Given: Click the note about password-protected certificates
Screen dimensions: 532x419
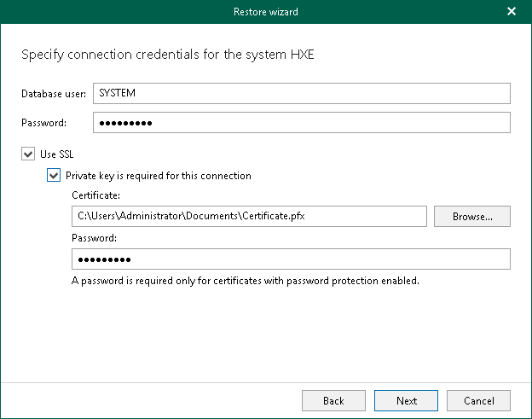Looking at the screenshot, I should tap(246, 280).
